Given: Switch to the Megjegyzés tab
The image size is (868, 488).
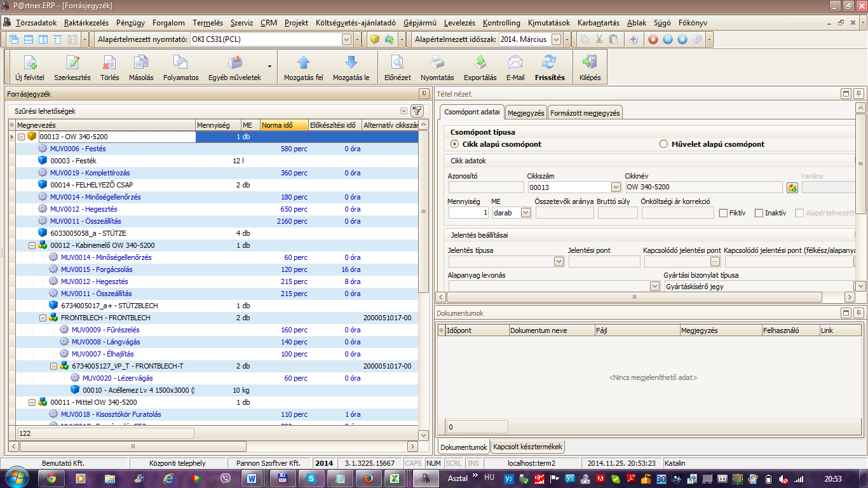Looking at the screenshot, I should 526,112.
